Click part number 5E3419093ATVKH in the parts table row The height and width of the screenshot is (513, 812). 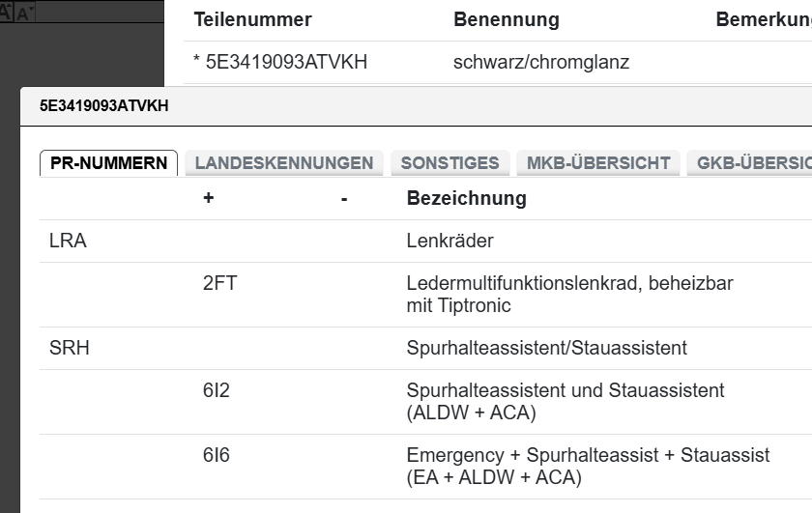pyautogui.click(x=285, y=63)
